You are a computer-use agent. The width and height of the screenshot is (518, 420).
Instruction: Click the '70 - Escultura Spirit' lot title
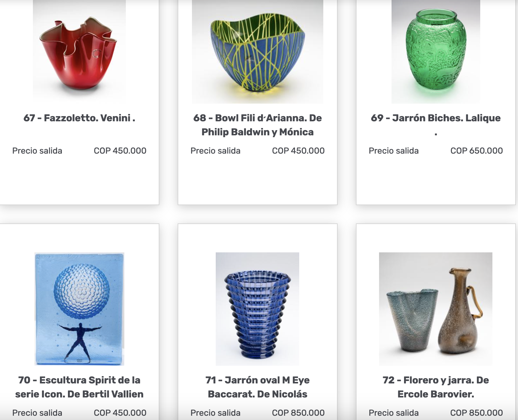point(79,387)
